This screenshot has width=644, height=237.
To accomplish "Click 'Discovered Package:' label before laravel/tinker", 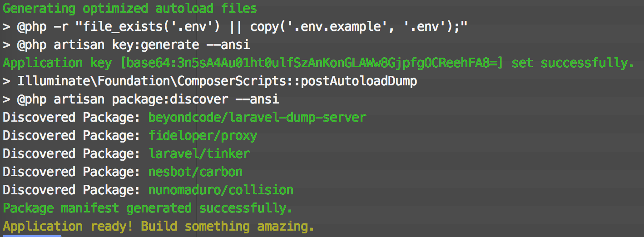I will (72, 154).
